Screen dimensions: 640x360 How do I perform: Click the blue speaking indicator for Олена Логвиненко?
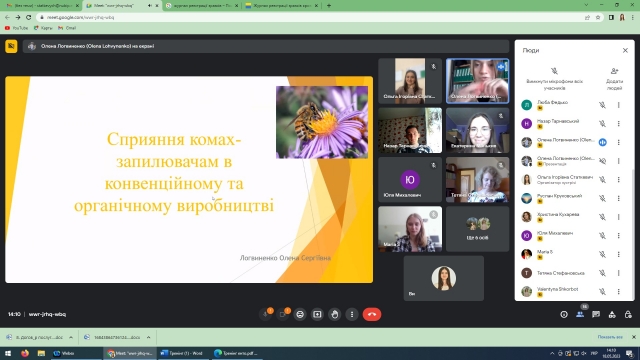[602, 142]
